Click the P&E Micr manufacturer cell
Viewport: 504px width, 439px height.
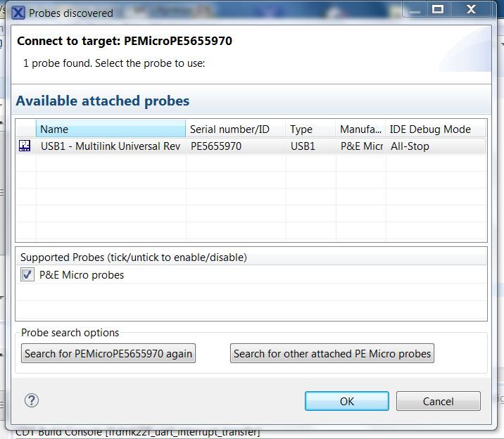[362, 146]
